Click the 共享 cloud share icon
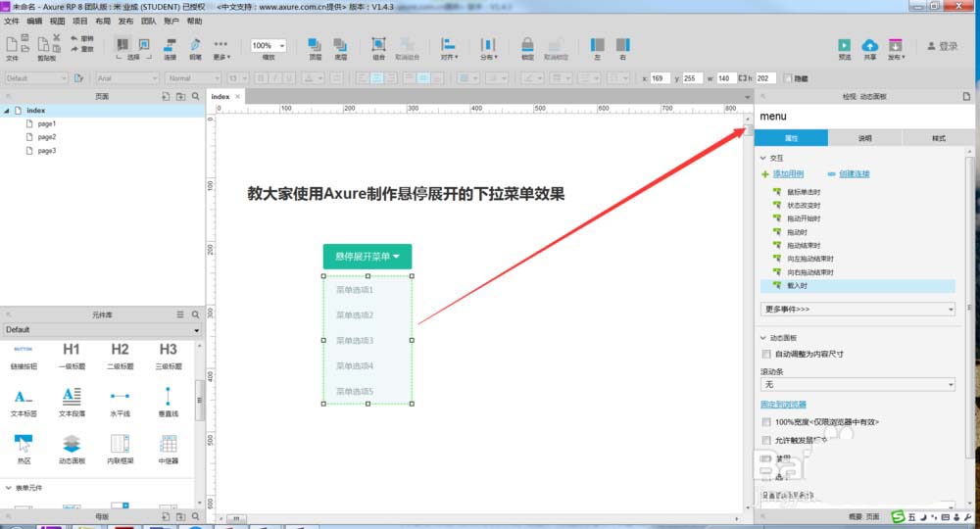 869,45
